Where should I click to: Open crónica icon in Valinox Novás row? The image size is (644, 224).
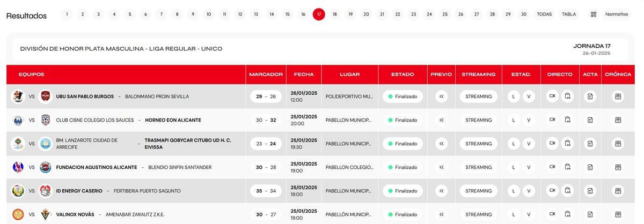[618, 214]
